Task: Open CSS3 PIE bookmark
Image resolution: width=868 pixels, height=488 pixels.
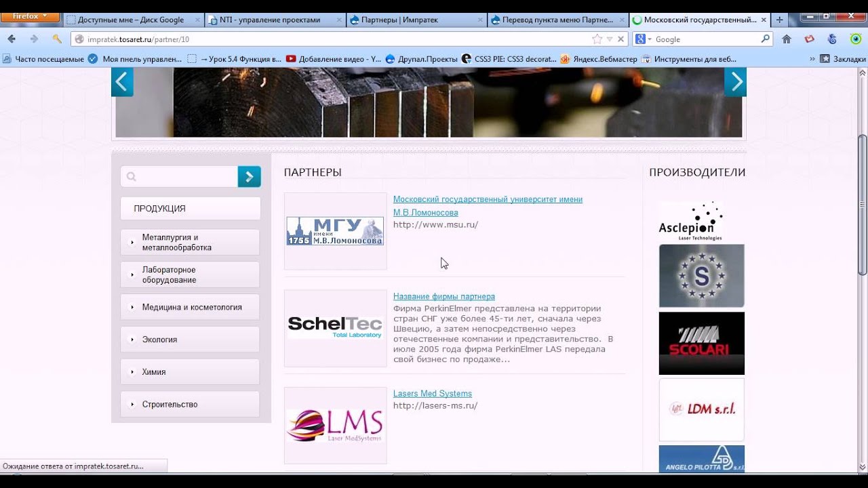Action: [509, 59]
